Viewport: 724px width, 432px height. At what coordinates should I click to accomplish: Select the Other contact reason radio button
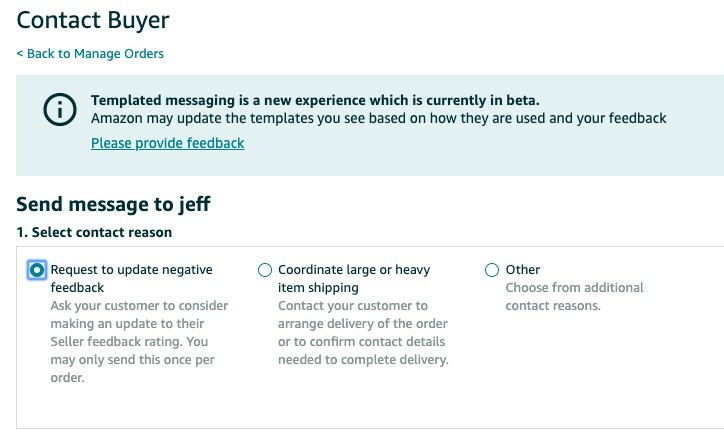pyautogui.click(x=491, y=270)
